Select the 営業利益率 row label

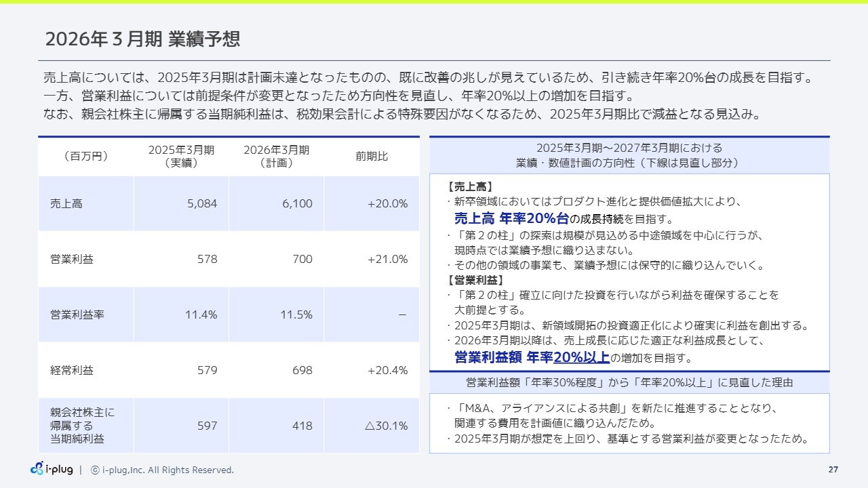[77, 314]
